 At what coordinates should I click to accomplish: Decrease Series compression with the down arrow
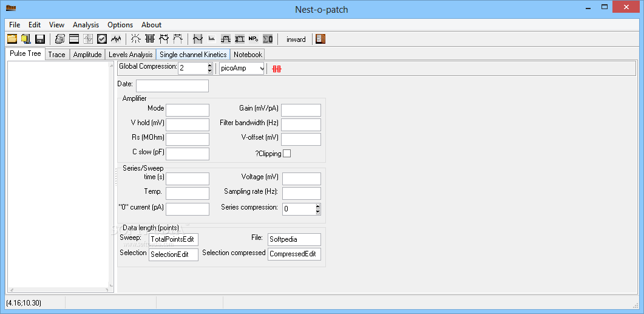[x=318, y=212]
